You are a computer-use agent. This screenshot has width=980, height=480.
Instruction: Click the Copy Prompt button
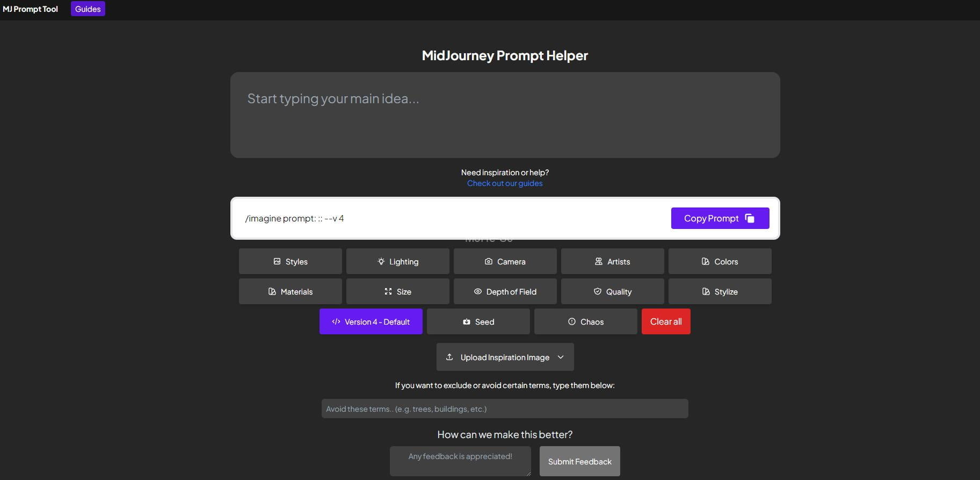coord(720,218)
